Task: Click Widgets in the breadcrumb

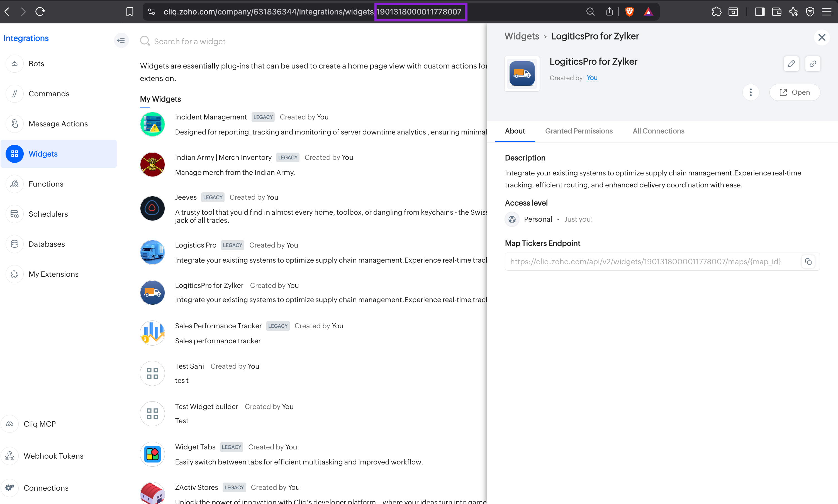Action: pos(522,36)
